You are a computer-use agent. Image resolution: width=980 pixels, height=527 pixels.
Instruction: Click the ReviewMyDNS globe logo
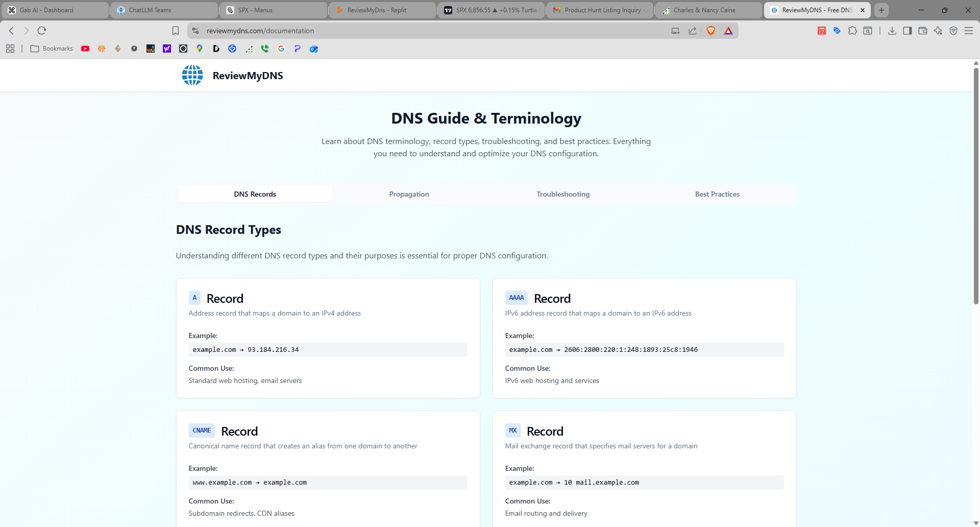[192, 75]
